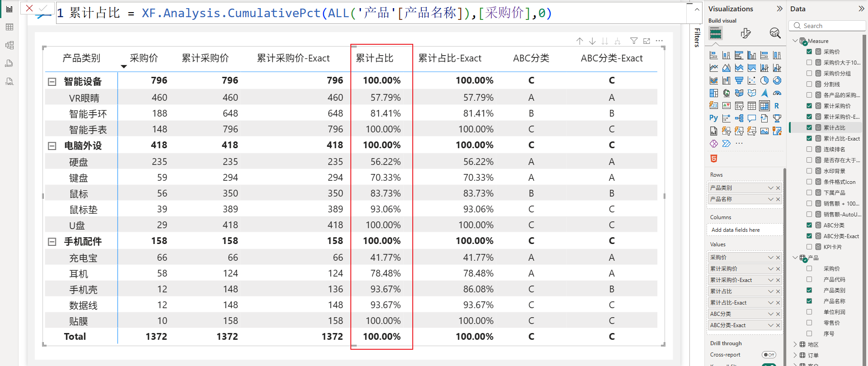This screenshot has height=366, width=868.
Task: Collapse the 智能设备 row group
Action: pyautogui.click(x=52, y=82)
